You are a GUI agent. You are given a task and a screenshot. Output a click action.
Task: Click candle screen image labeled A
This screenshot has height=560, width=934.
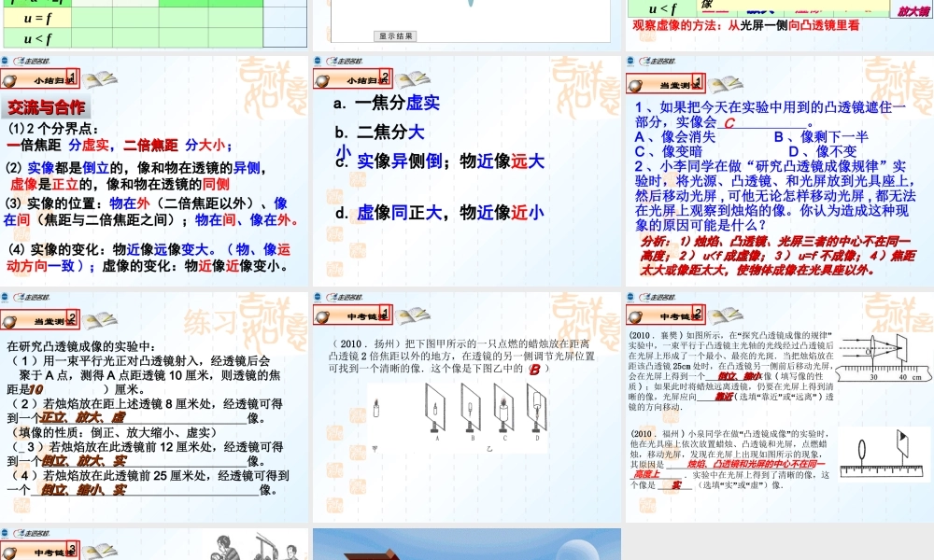pyautogui.click(x=435, y=408)
